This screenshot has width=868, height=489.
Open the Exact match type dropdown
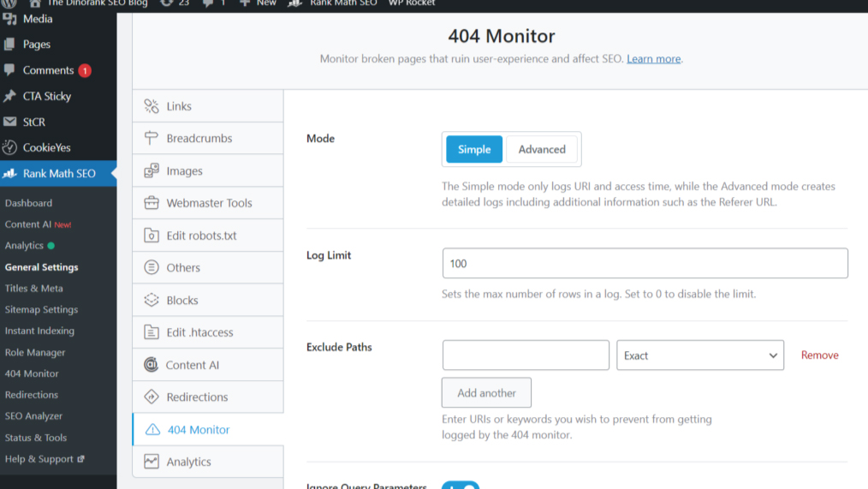pos(699,355)
